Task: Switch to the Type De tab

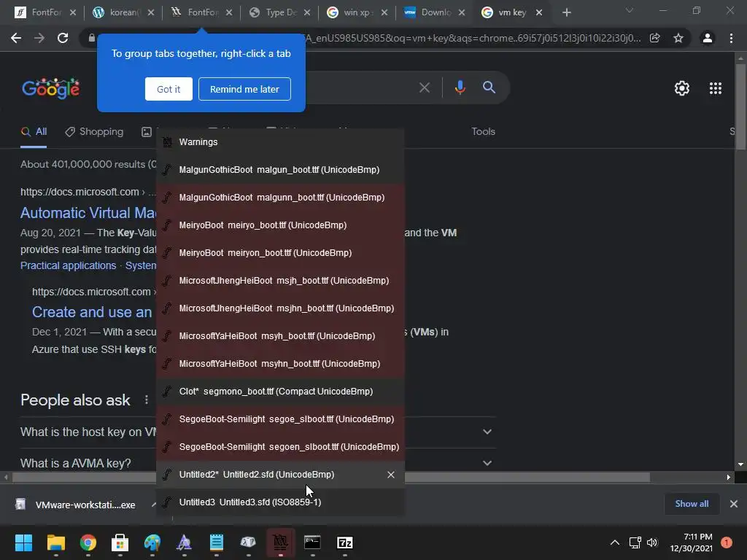Action: pyautogui.click(x=279, y=12)
